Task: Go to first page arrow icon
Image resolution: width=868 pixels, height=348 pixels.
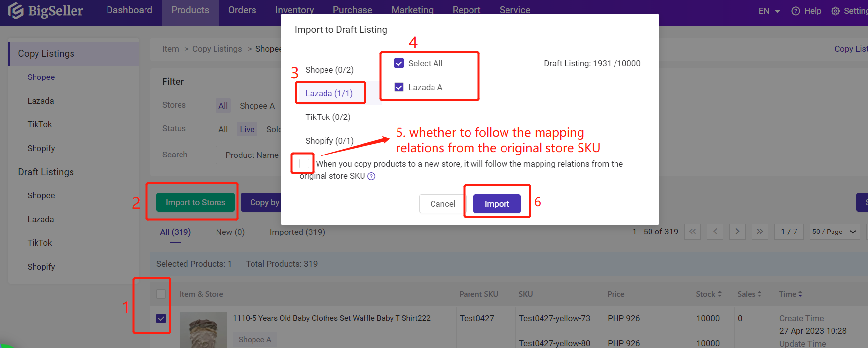Action: [692, 232]
